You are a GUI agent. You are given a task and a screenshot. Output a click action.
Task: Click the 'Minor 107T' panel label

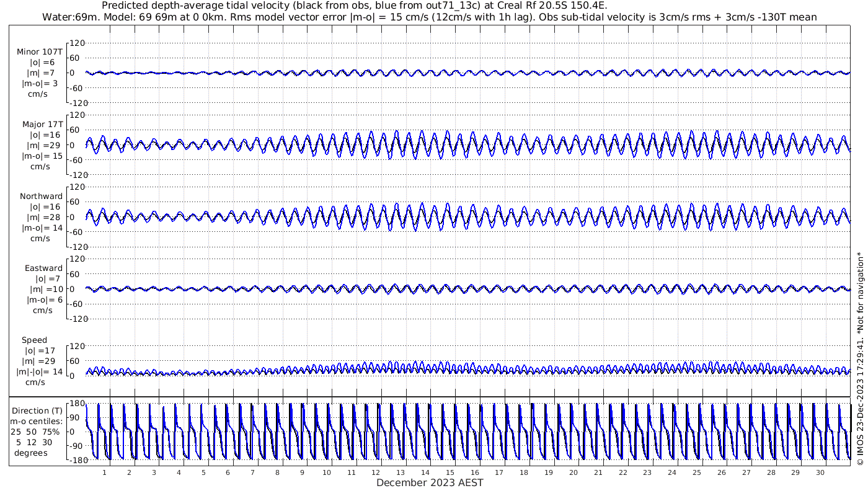[x=40, y=52]
